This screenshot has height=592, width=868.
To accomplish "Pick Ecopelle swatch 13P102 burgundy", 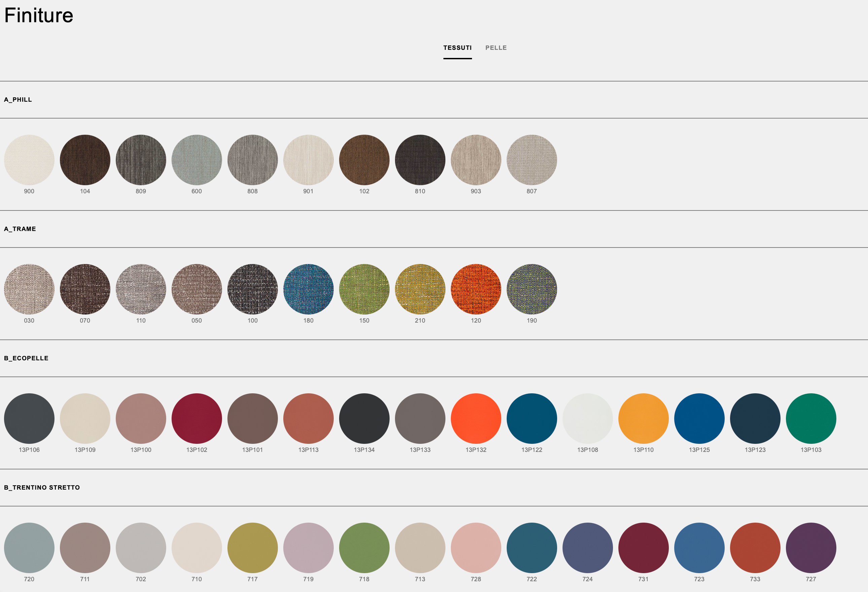I will (196, 419).
